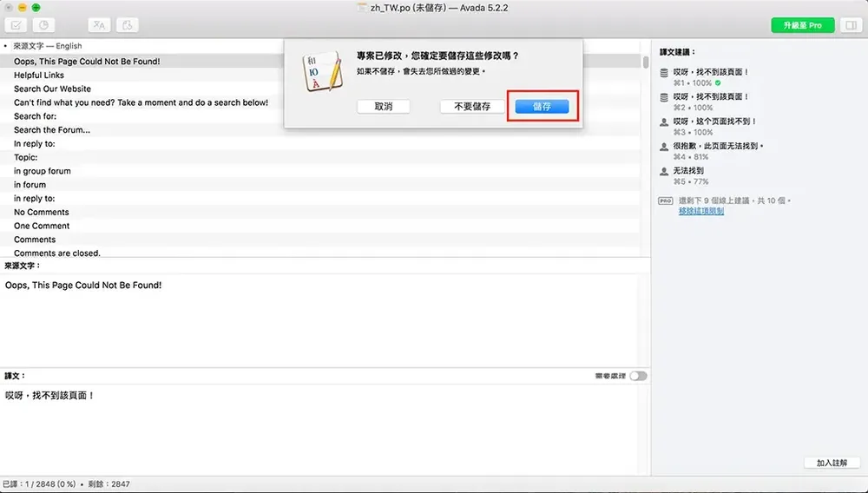
Task: Click the database icon beside suggestion ⌘1
Action: (x=664, y=73)
